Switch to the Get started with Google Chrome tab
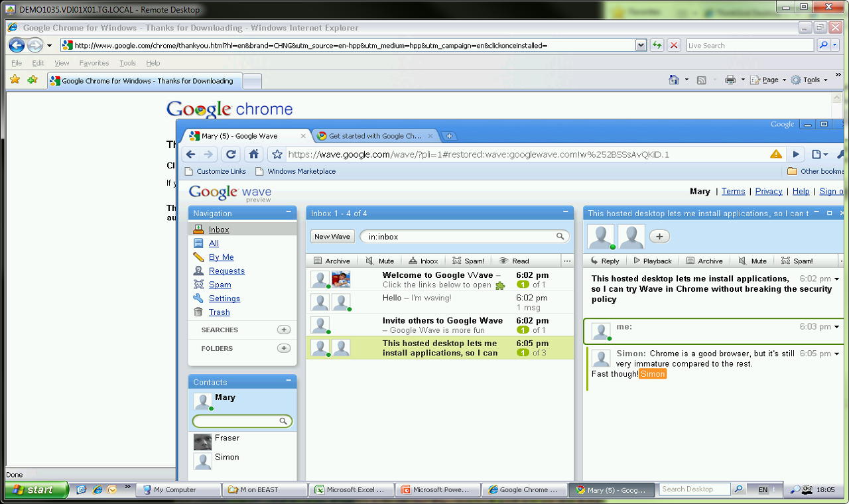The width and height of the screenshot is (849, 504). click(x=375, y=136)
